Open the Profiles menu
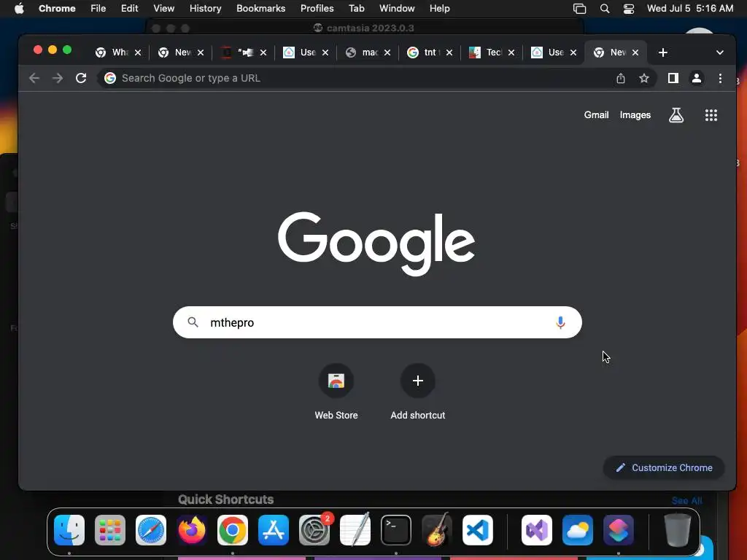The image size is (747, 560). 317,9
